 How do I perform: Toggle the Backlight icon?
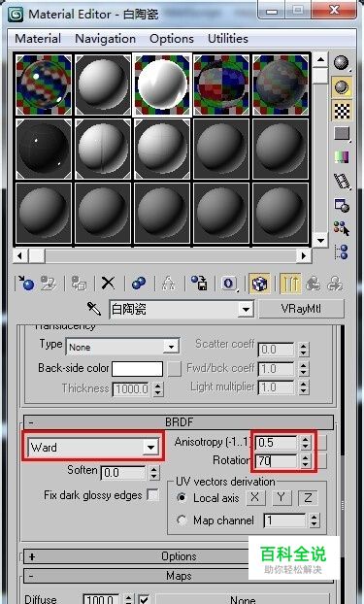[x=342, y=87]
